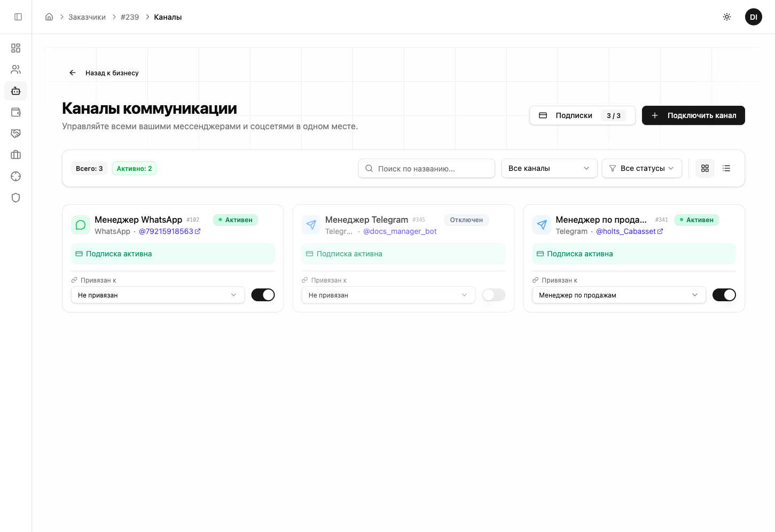Switch to list view layout
Viewport: 775px width, 532px height.
(x=726, y=168)
